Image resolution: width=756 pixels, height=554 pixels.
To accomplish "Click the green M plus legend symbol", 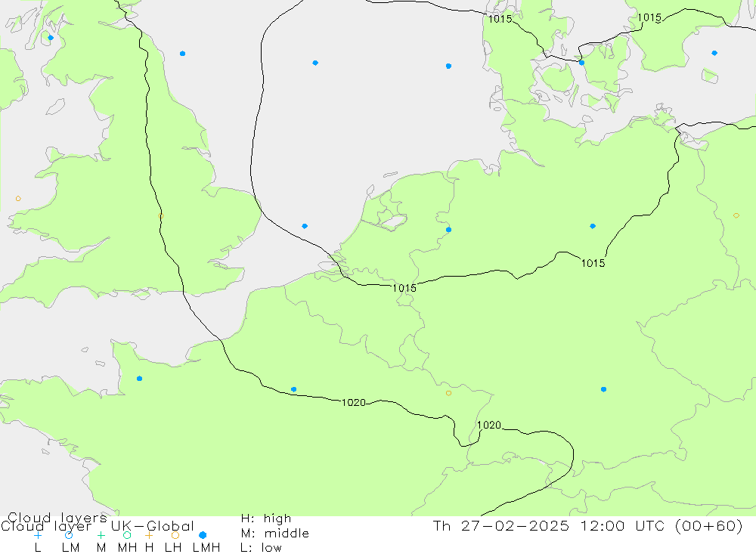I will [x=101, y=535].
